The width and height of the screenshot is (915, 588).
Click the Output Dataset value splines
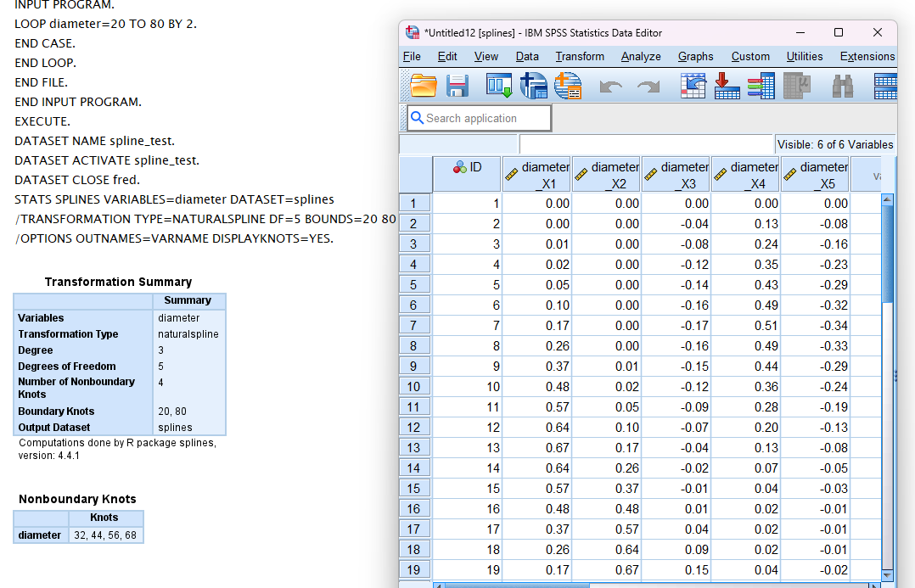(175, 428)
